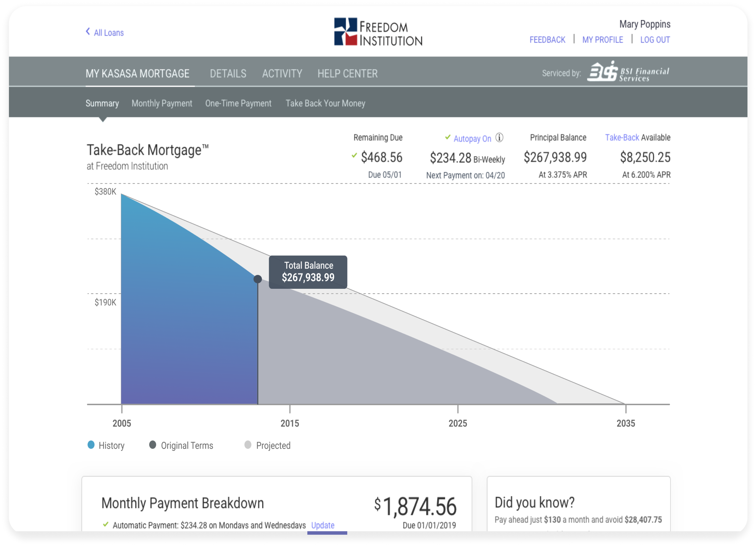
Task: Click the $234.28 Bi-Weekly amount
Action: 467,158
